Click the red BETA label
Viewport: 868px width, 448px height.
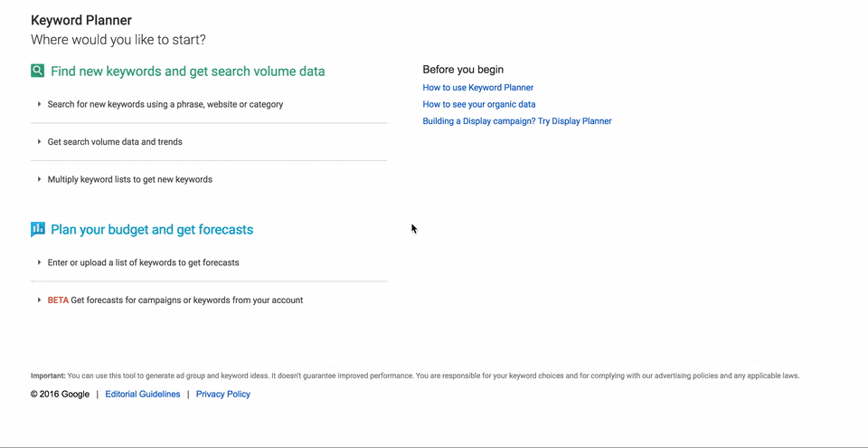click(58, 300)
